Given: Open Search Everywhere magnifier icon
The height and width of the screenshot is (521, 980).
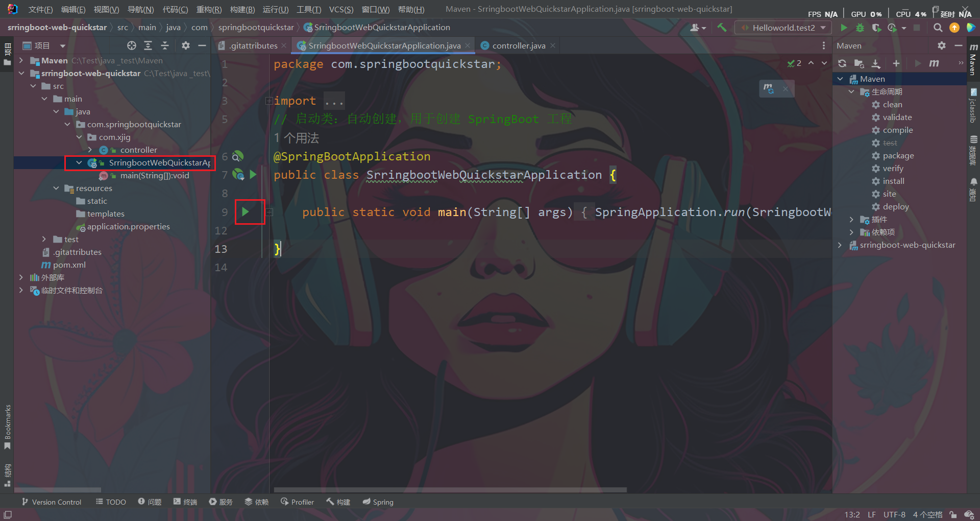Looking at the screenshot, I should [938, 28].
